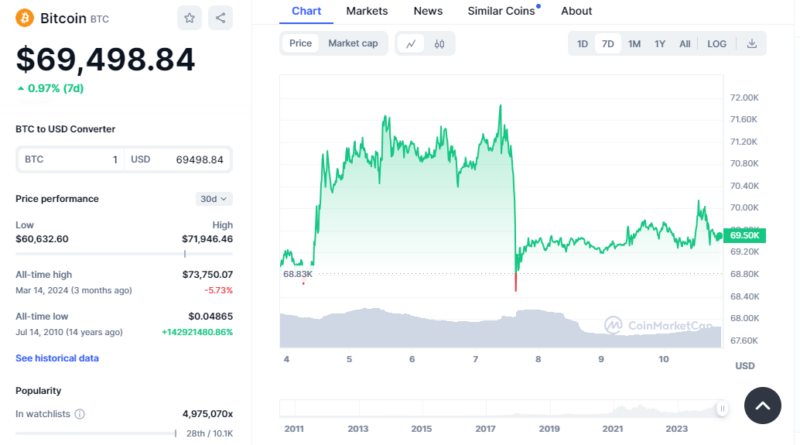Click the timeline range slider handle

tap(721, 408)
